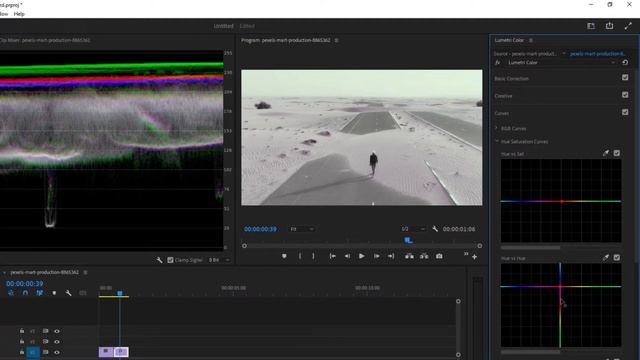Click the Quick Export share icon
Image resolution: width=640 pixels, height=360 pixels.
click(609, 26)
